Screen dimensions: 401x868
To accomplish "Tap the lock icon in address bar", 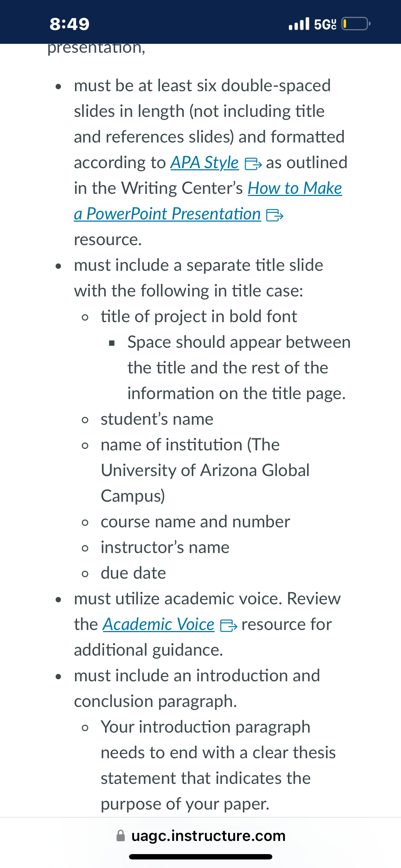I will coord(121,836).
